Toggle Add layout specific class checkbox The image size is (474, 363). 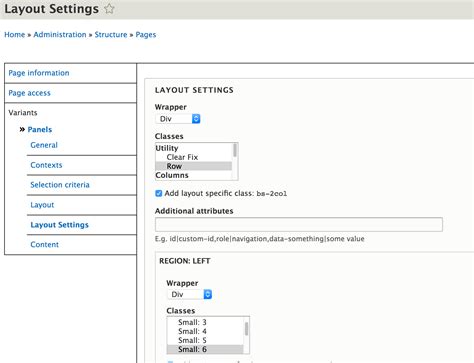(x=159, y=193)
